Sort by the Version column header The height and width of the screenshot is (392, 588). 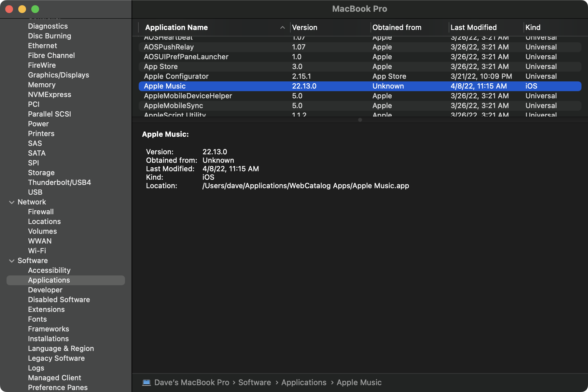(305, 28)
